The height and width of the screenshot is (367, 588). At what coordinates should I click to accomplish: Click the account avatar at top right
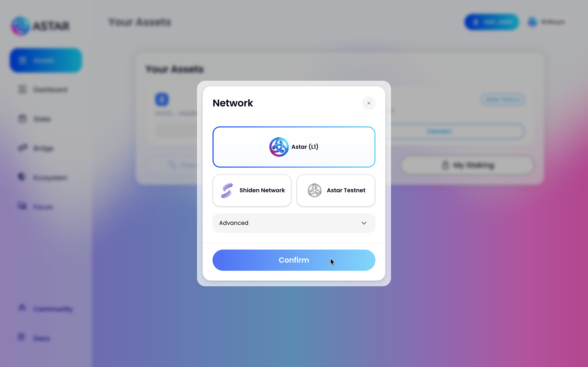click(x=532, y=22)
